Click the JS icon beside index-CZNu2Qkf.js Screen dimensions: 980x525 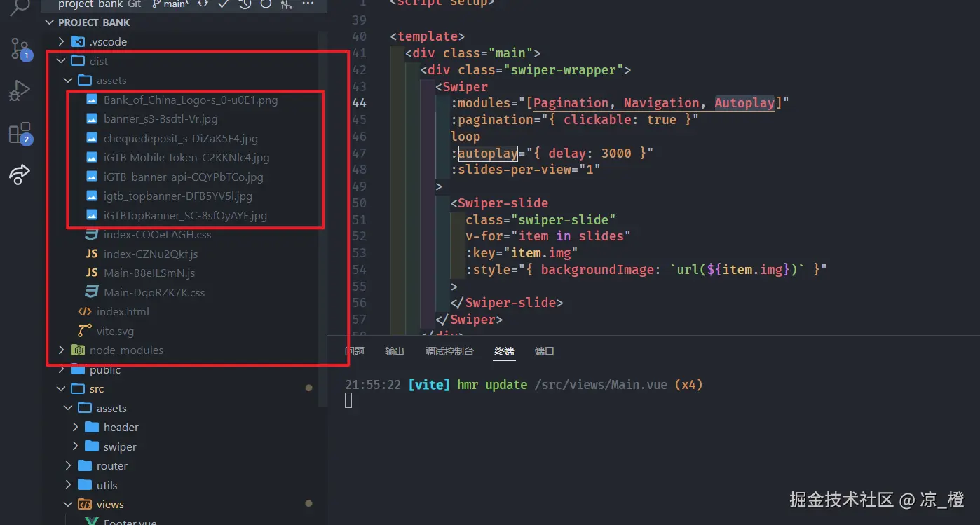tap(92, 254)
